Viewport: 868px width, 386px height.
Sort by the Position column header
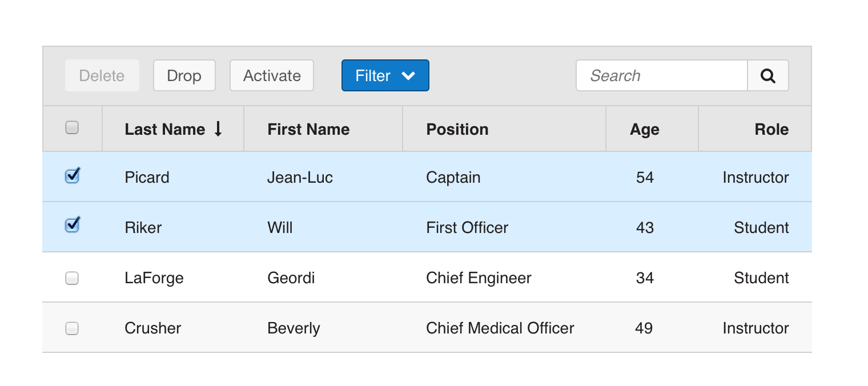pos(457,130)
